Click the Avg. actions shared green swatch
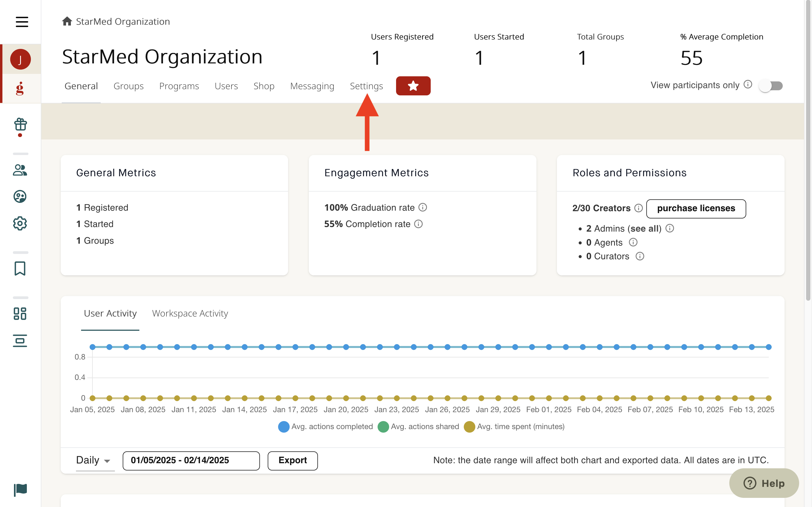The width and height of the screenshot is (812, 507). pyautogui.click(x=383, y=427)
